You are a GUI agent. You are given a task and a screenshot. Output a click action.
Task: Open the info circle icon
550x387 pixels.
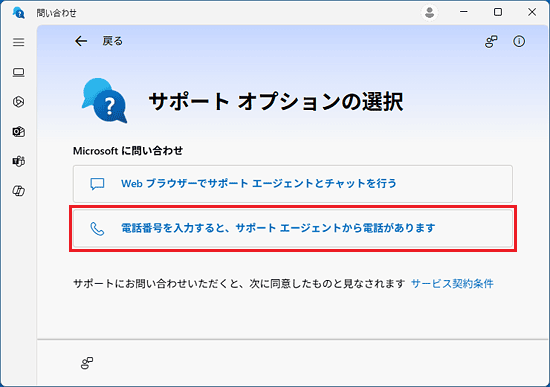pyautogui.click(x=519, y=41)
